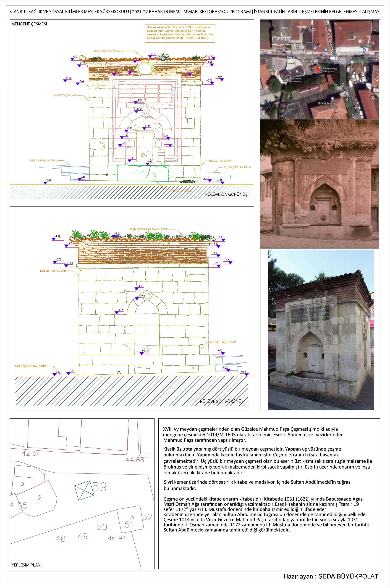Screen dimensions: 390x588
Task: Select the paragraph beginning XVII. yy meydan çeşmelerinden
Action: (253, 435)
